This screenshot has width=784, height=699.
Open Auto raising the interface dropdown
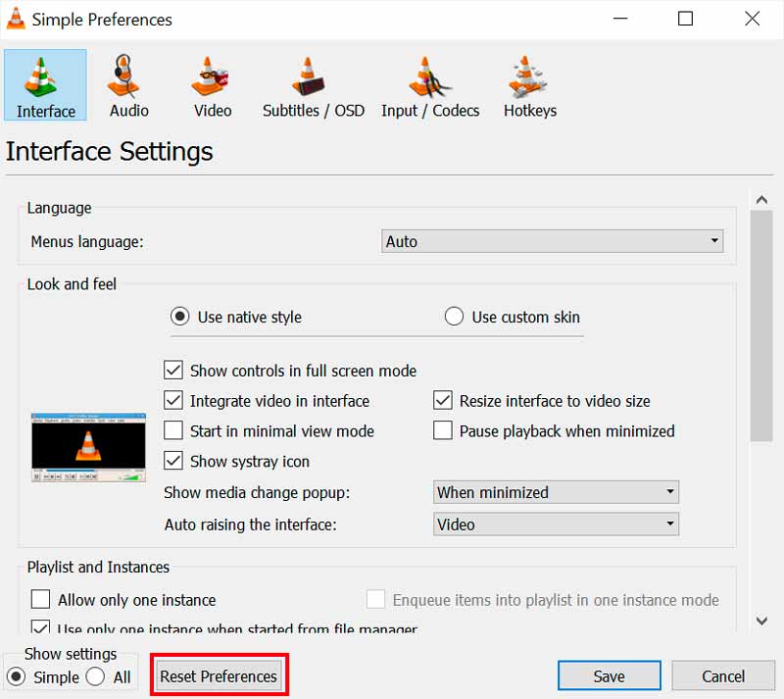tap(556, 524)
